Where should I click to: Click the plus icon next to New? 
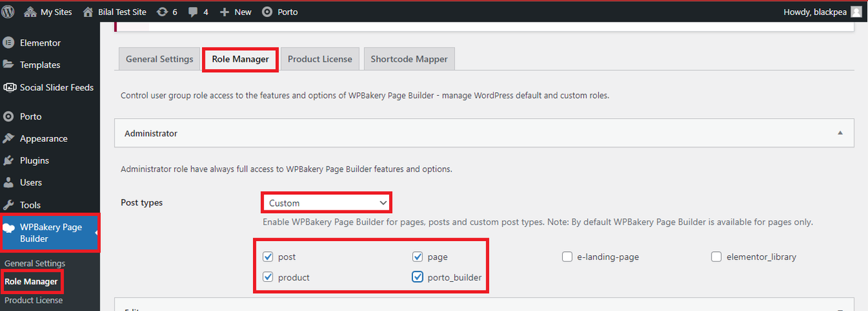pos(226,12)
